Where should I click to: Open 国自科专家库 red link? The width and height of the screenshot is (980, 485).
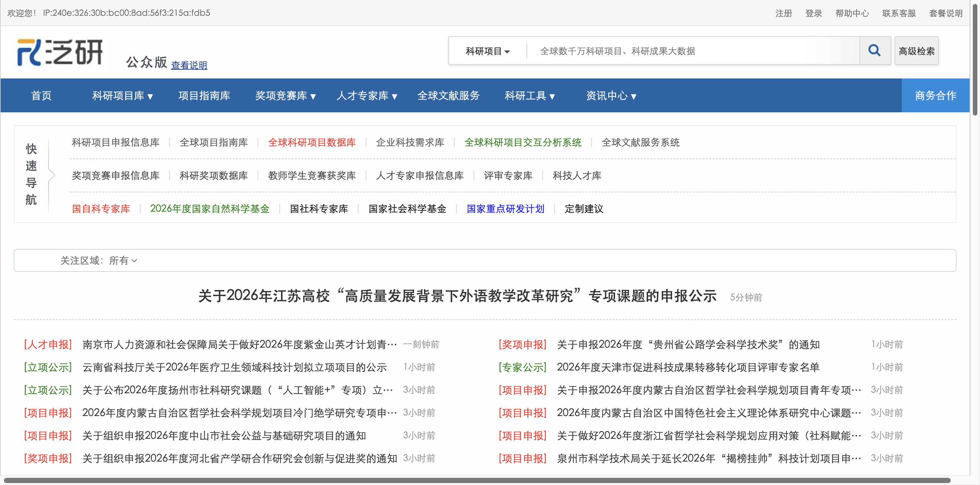(101, 208)
